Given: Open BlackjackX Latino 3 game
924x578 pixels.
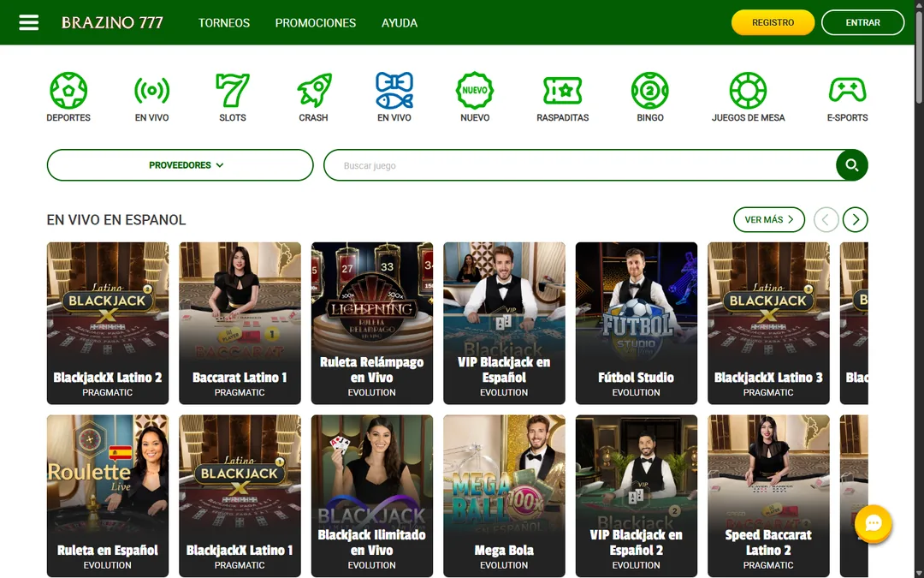Looking at the screenshot, I should pos(768,323).
